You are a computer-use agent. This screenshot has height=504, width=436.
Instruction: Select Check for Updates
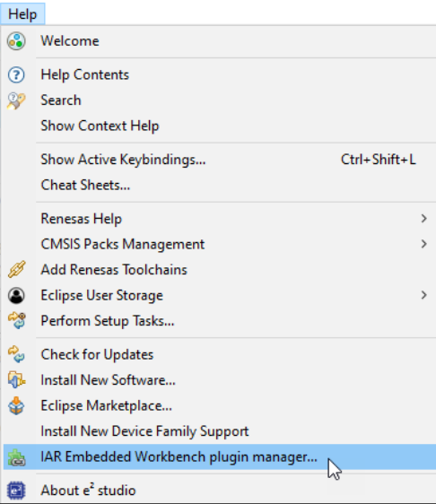point(220,354)
